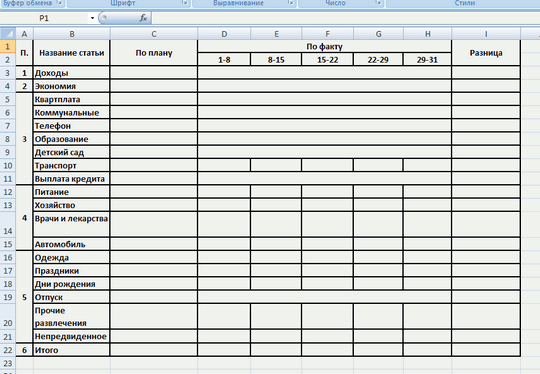Click the 'Разница' header cell
540x374 pixels.
tap(486, 53)
